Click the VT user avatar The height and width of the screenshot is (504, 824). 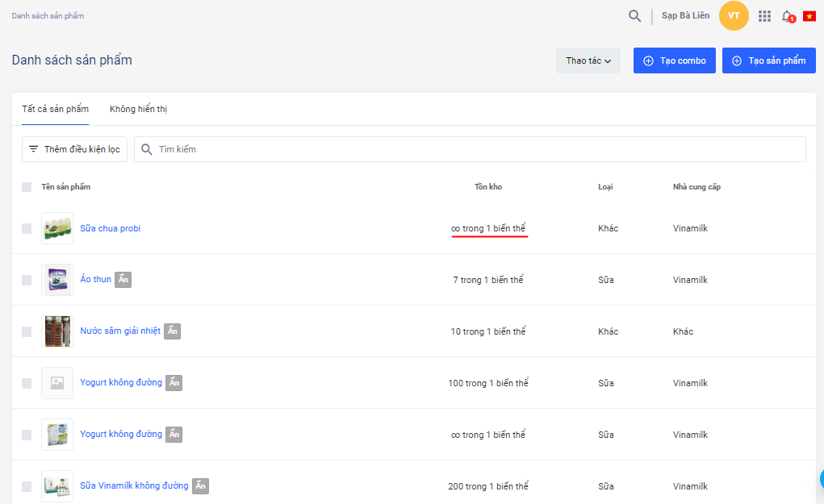734,16
